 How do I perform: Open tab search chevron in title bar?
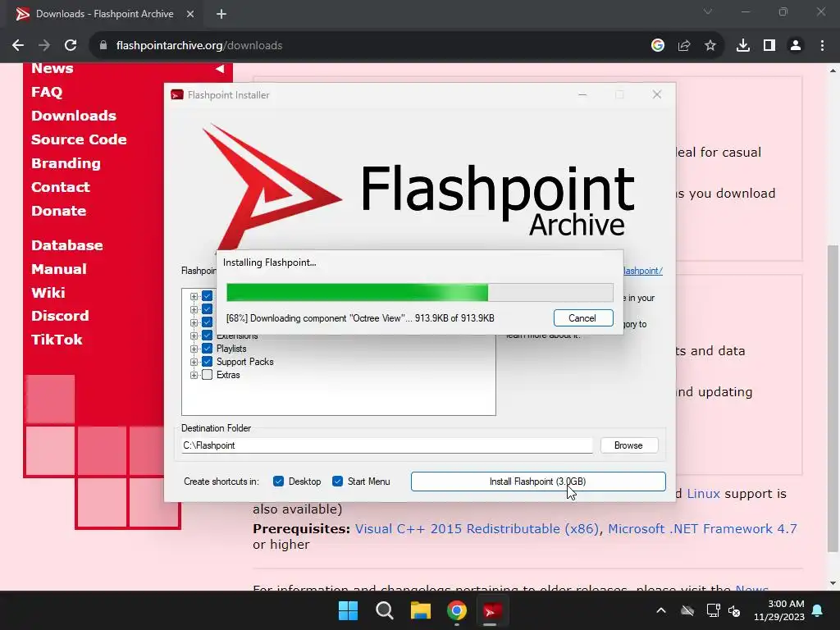708,11
